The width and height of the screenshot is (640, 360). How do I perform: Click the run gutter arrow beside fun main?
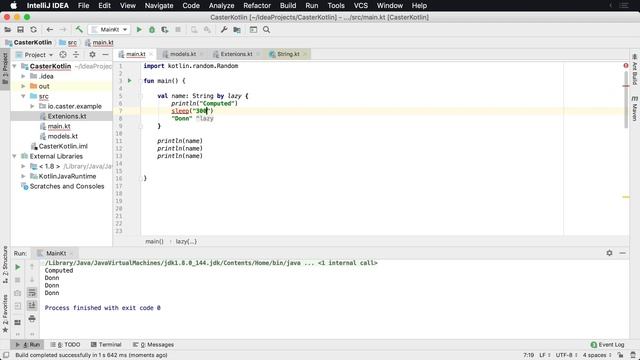(130, 81)
